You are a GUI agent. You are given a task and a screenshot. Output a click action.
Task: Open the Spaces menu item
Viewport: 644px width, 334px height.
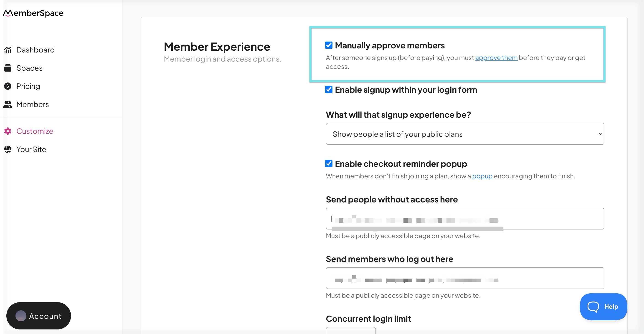[29, 68]
